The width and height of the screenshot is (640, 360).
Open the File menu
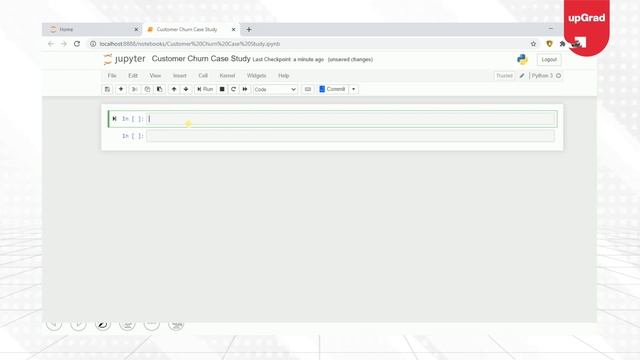(112, 76)
